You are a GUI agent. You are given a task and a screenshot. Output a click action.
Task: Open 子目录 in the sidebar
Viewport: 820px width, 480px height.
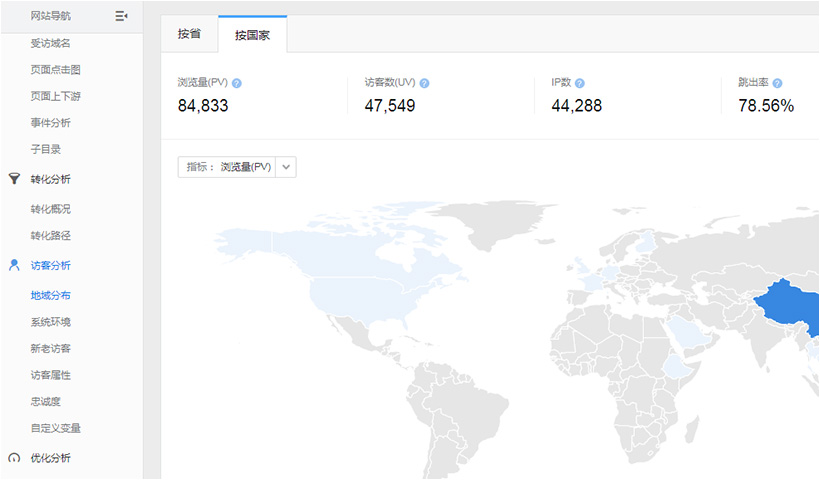coord(45,150)
